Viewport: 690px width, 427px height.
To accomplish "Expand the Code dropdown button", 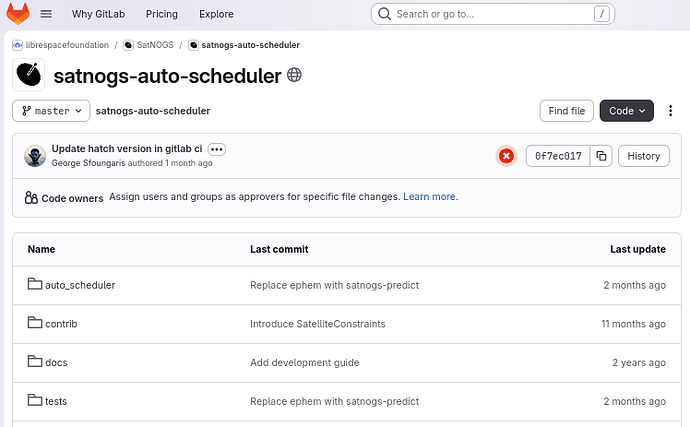I will pyautogui.click(x=626, y=110).
